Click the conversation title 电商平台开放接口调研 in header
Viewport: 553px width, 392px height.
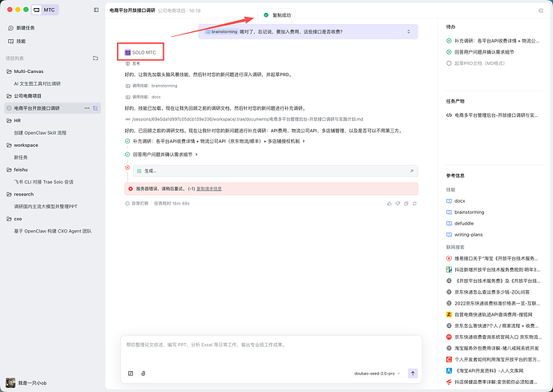[132, 10]
